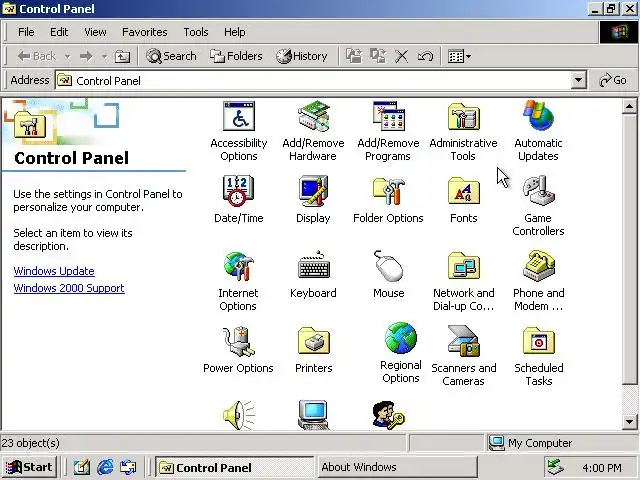Select Automatic Updates icon
The image size is (640, 480).
pos(538,116)
